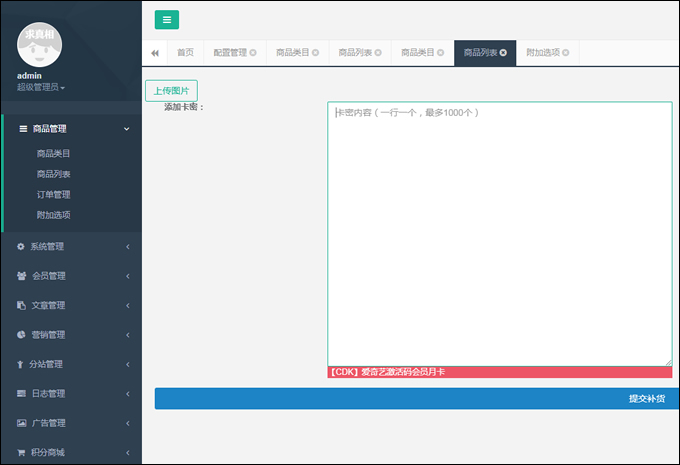Close the active 商品列表 tab

click(x=503, y=52)
